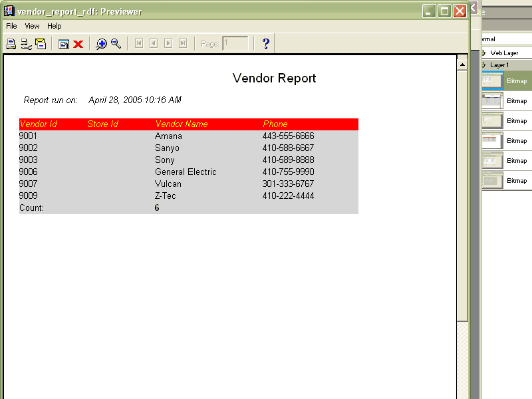Click the Print report toolbar icon
The width and height of the screenshot is (532, 399).
(11, 44)
